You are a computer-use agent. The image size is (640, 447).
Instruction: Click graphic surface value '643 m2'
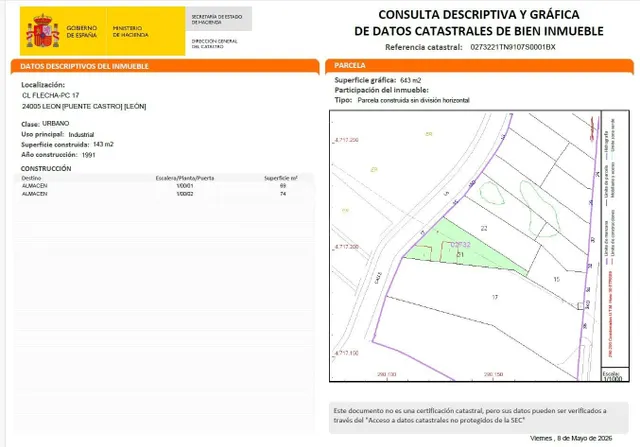click(411, 80)
